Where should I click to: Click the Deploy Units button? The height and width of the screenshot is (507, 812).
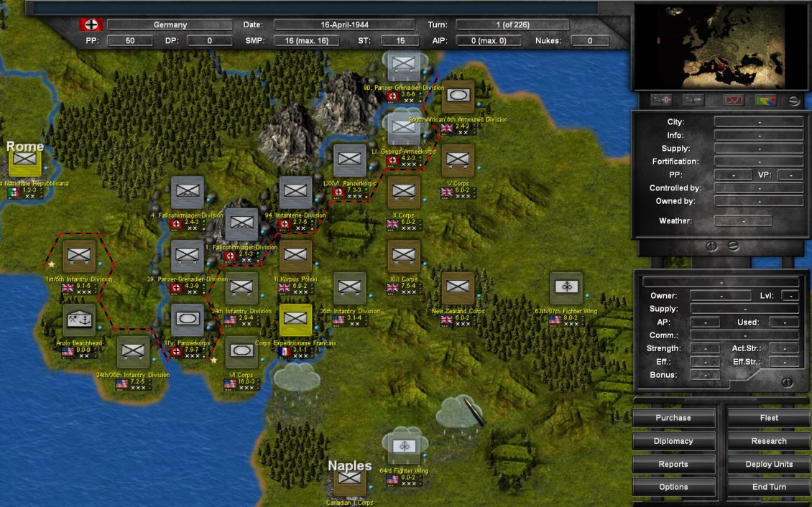(769, 464)
